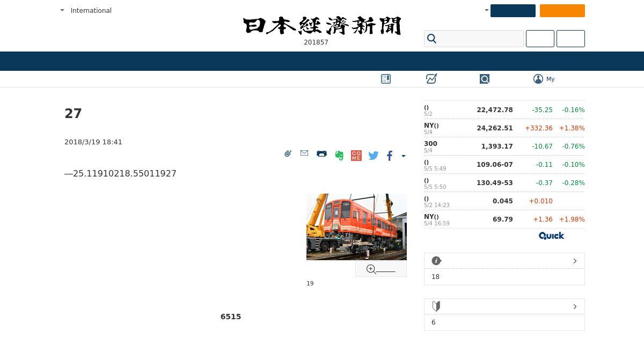
Task: Click the dark blue header button
Action: (513, 11)
